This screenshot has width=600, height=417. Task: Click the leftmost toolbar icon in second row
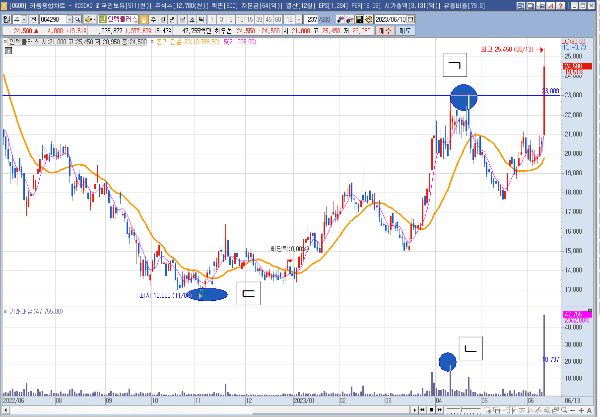tap(7, 19)
